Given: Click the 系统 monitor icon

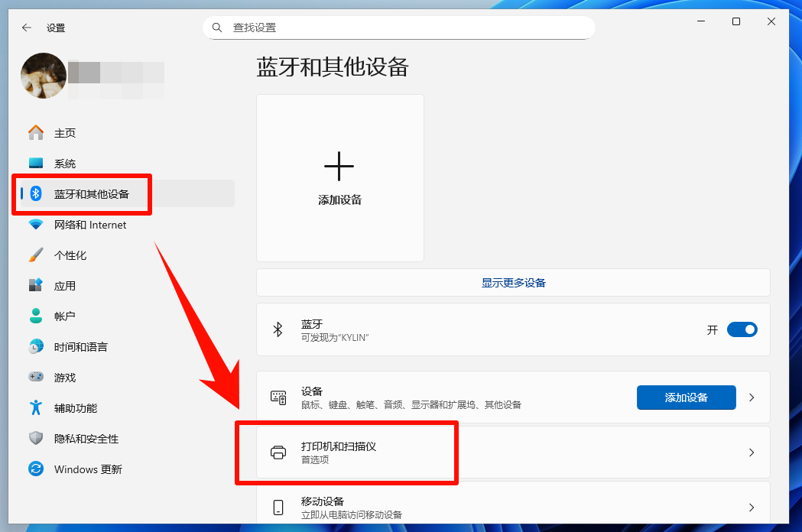Looking at the screenshot, I should (x=36, y=163).
